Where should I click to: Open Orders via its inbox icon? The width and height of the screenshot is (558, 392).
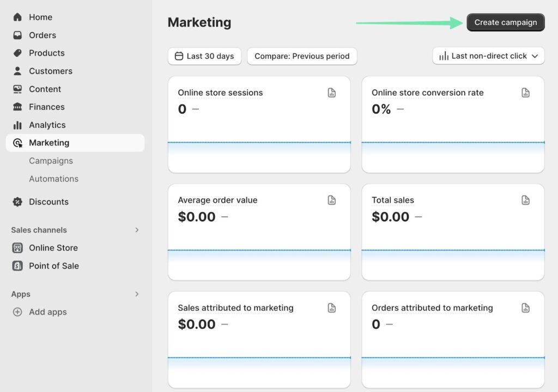[x=17, y=35]
